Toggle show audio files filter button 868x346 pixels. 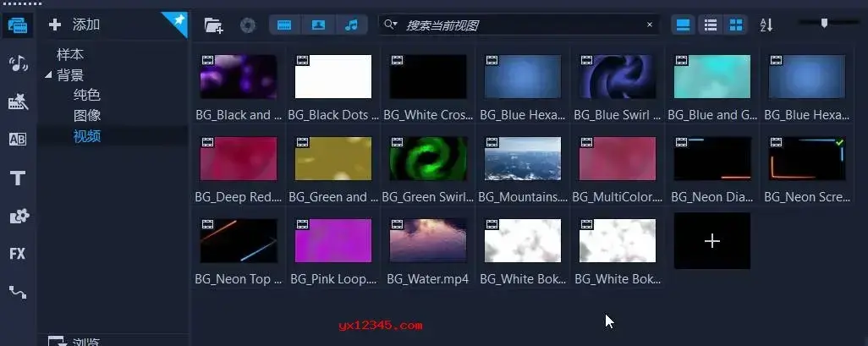click(351, 25)
